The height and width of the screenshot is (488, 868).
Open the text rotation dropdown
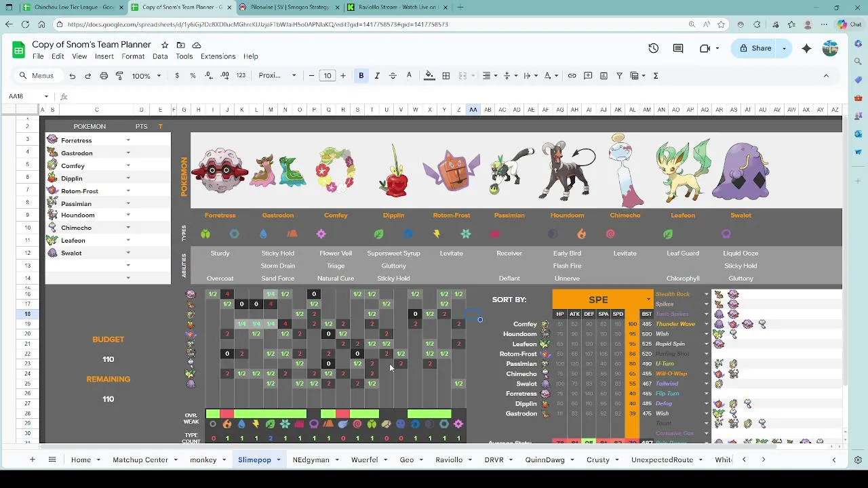[x=551, y=76]
